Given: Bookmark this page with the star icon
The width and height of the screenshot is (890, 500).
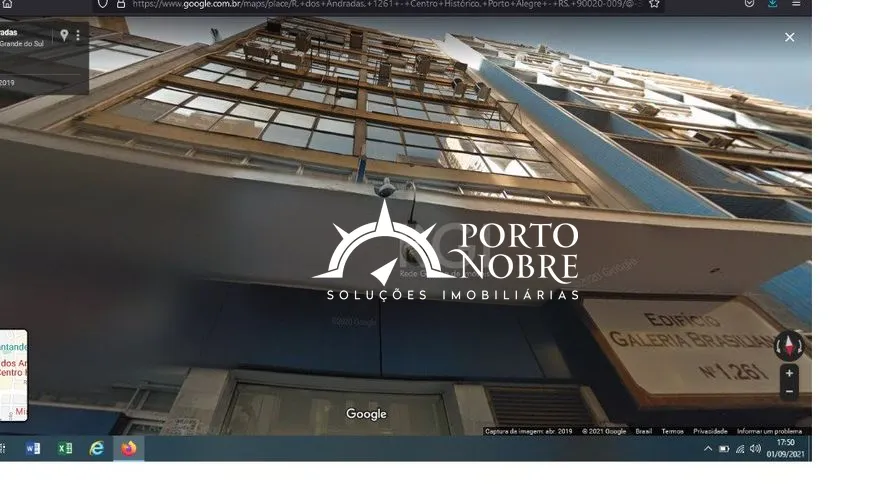Looking at the screenshot, I should 654,4.
